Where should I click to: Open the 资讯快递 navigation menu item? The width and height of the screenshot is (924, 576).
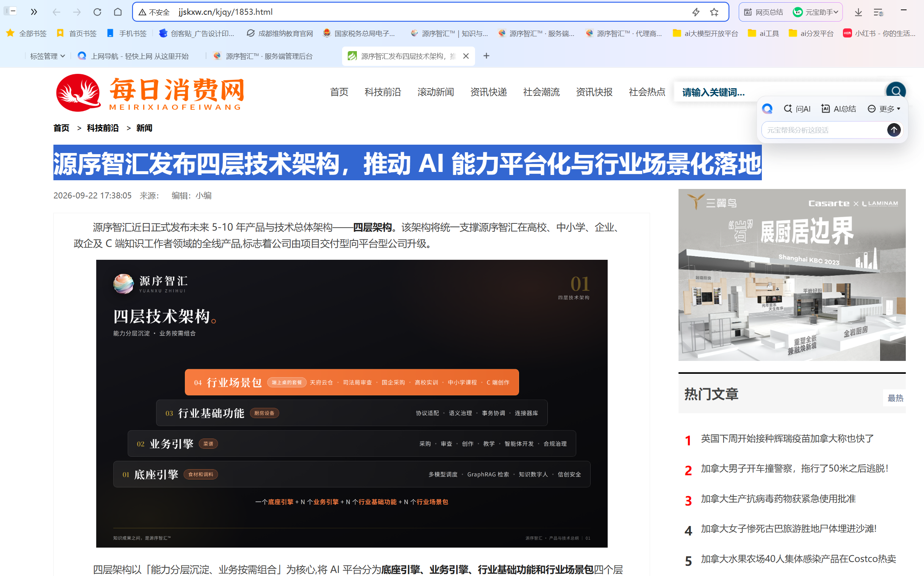point(488,92)
